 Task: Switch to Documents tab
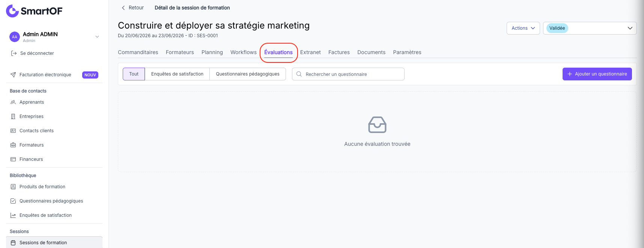pyautogui.click(x=371, y=52)
